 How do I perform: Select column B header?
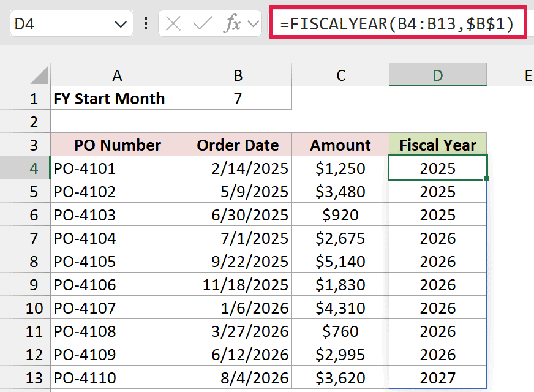pyautogui.click(x=238, y=75)
